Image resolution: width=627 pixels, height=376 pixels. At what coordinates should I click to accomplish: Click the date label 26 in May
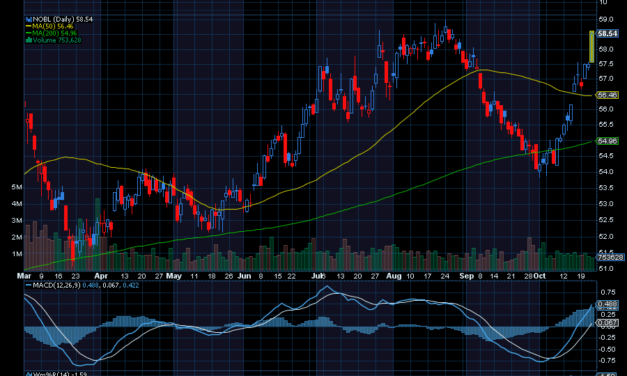[229, 276]
